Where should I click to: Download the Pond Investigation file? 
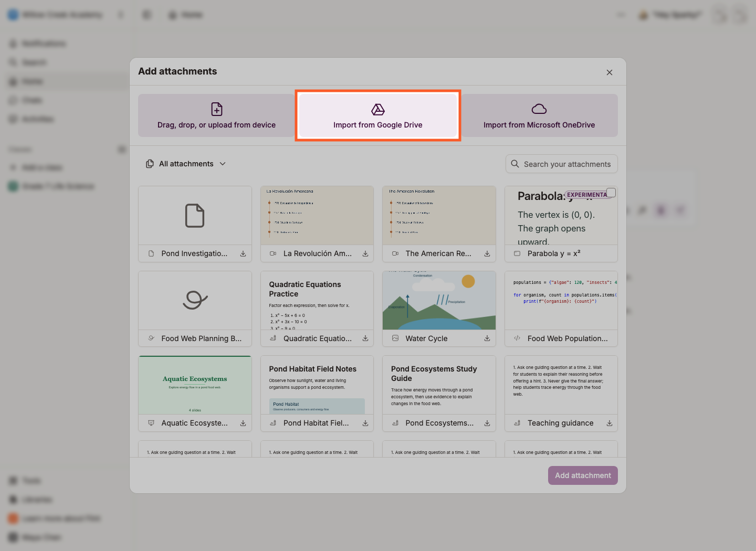243,253
